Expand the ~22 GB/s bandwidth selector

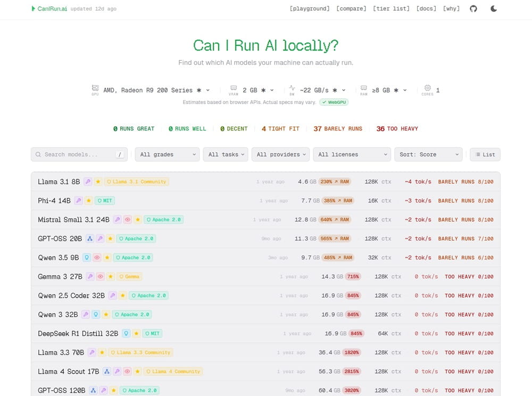[x=323, y=90]
